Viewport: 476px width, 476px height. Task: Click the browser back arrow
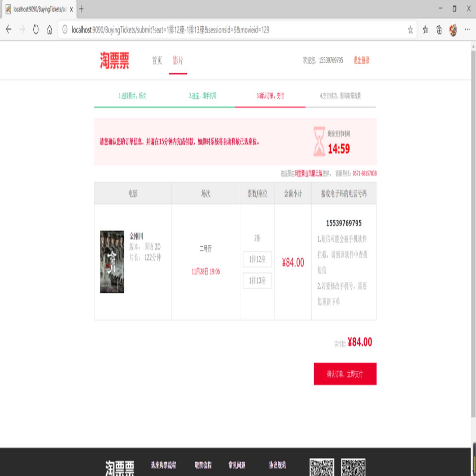coord(8,30)
